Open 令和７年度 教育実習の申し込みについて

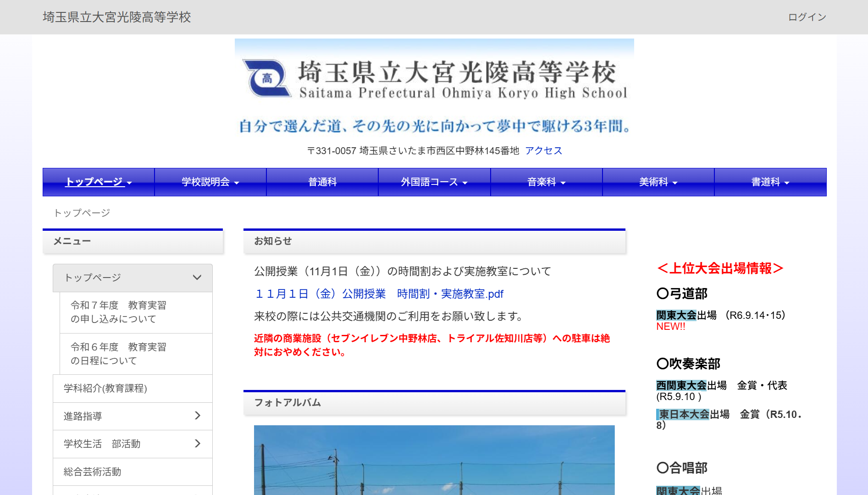tap(136, 312)
